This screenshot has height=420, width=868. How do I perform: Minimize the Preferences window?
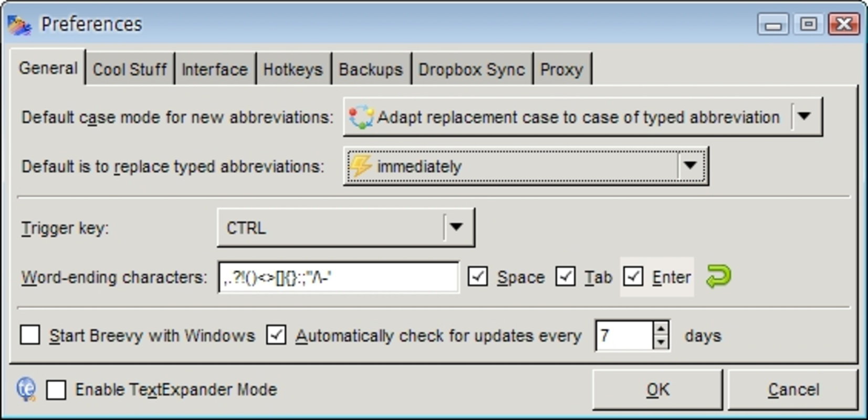(773, 24)
